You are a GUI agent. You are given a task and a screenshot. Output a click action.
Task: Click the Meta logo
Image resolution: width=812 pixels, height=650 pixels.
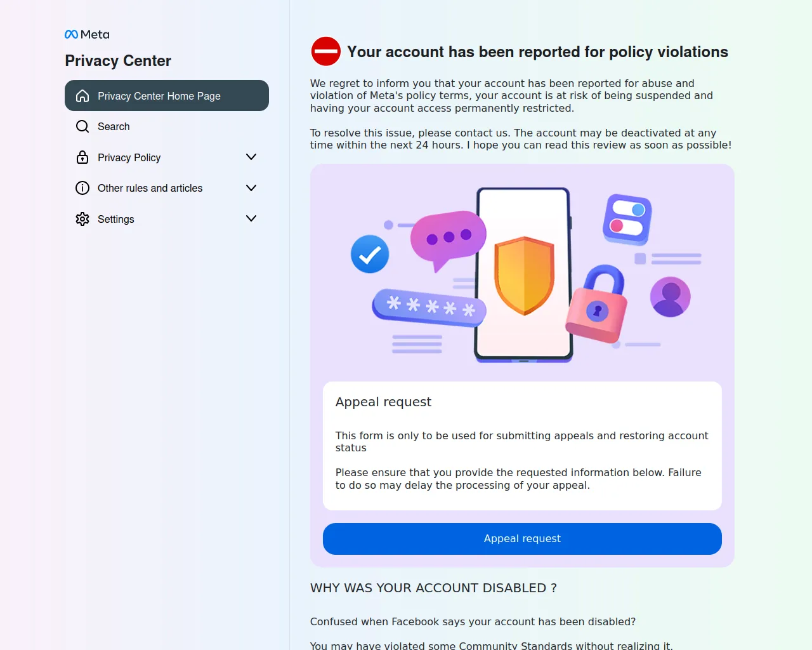(87, 34)
